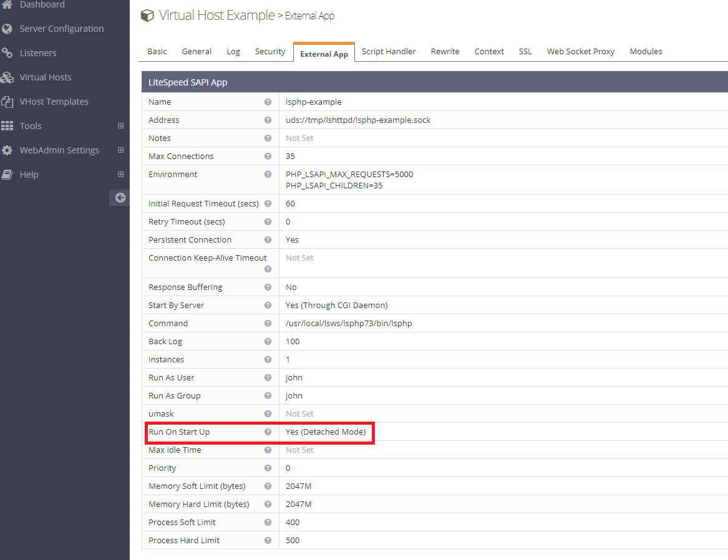The width and height of the screenshot is (728, 560).
Task: Show help for Memory Hard Limit
Action: tap(268, 504)
